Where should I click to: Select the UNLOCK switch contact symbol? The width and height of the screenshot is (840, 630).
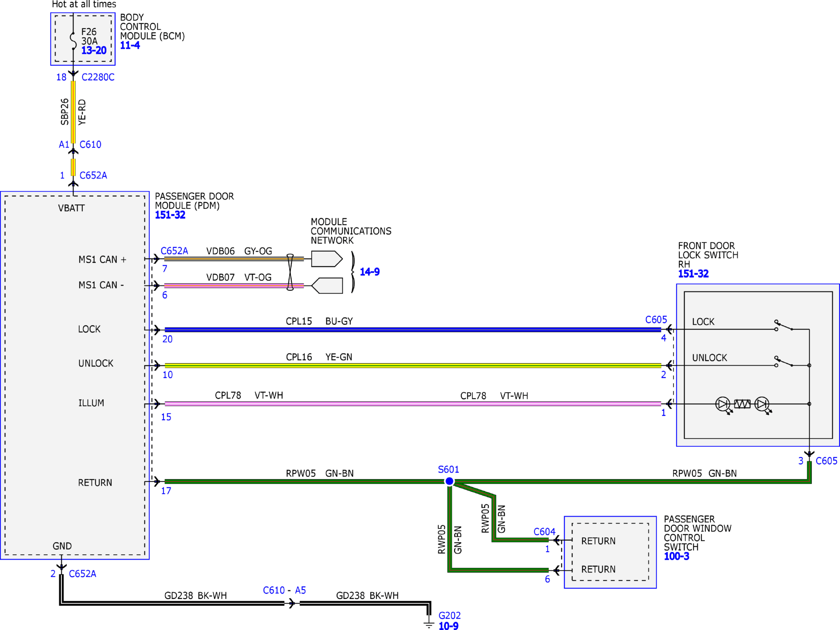pos(784,362)
